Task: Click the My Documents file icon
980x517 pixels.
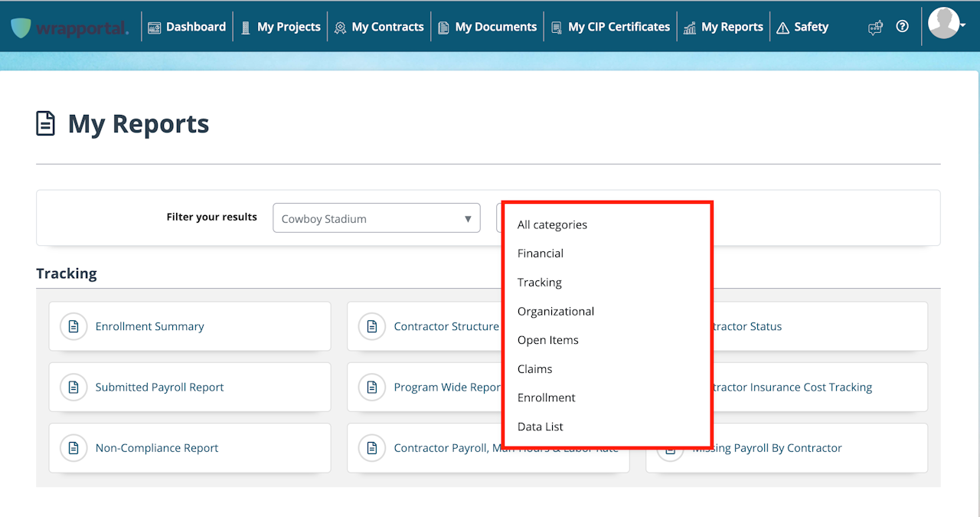Action: (x=443, y=28)
